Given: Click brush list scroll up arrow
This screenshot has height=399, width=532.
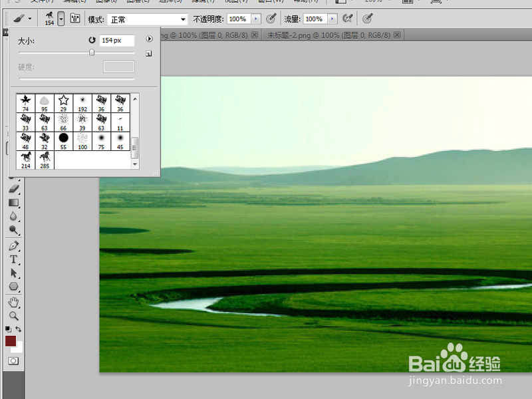Looking at the screenshot, I should pos(135,98).
